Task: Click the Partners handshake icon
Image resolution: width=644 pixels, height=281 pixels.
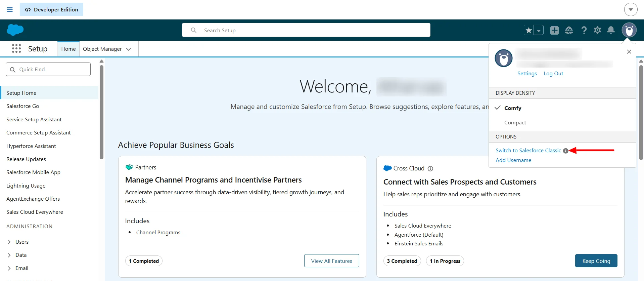Action: (x=129, y=167)
